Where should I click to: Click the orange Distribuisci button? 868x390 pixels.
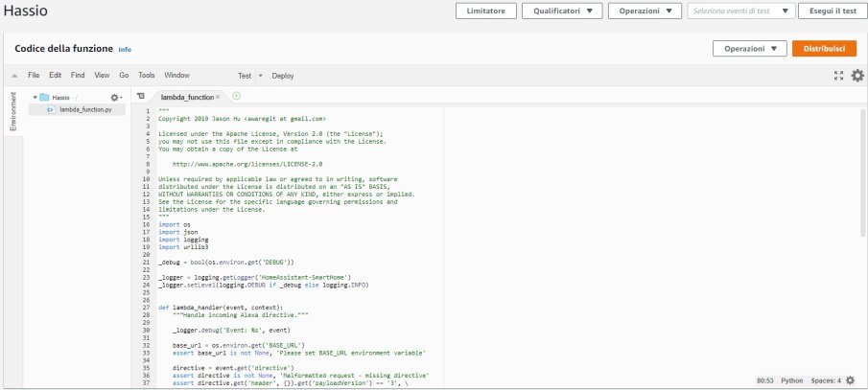click(x=824, y=49)
